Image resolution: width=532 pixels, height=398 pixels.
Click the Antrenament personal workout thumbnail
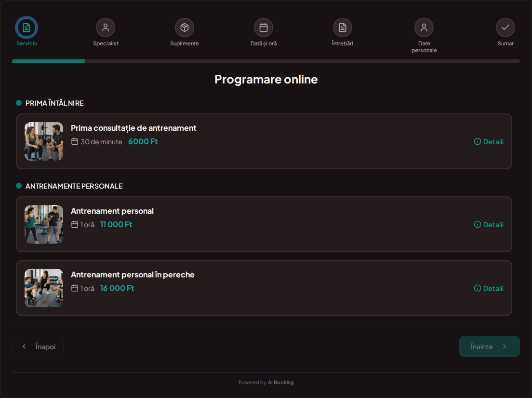(x=44, y=224)
